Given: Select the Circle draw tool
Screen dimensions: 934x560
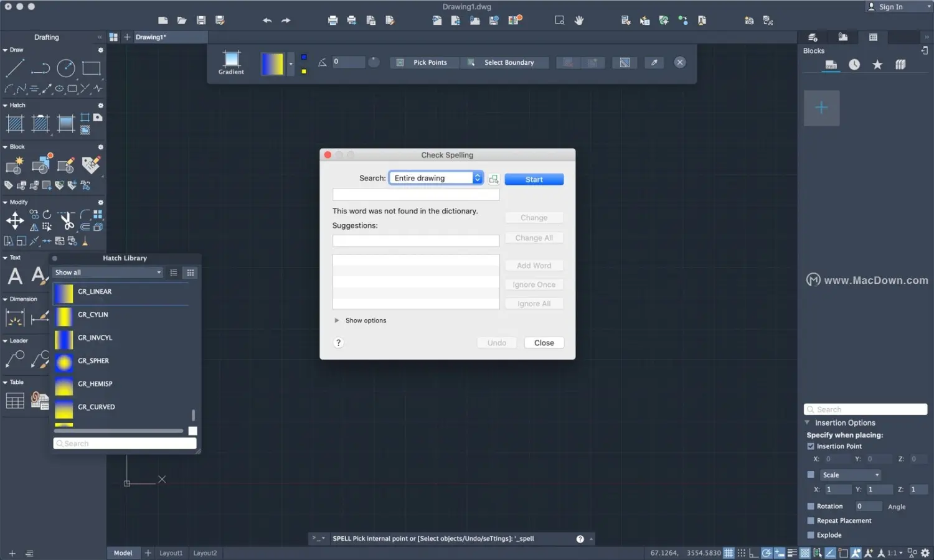Looking at the screenshot, I should (66, 68).
